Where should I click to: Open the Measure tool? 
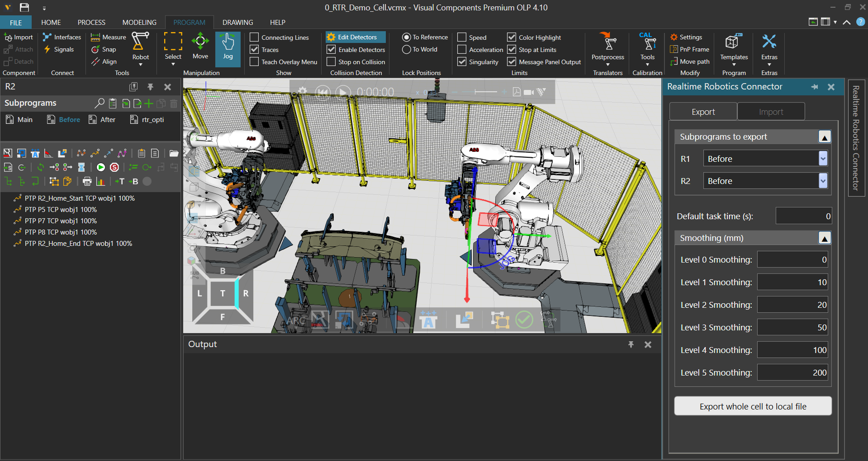[x=109, y=37]
